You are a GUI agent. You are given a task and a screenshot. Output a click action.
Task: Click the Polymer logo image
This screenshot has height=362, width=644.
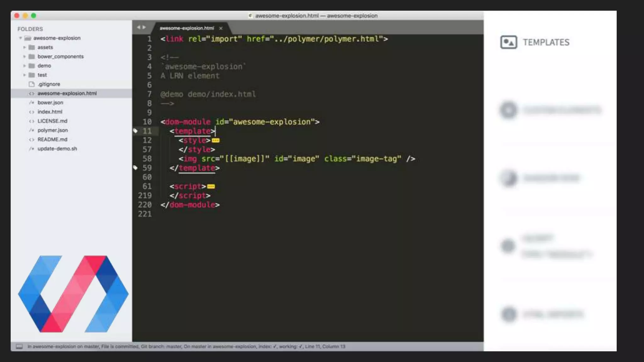pyautogui.click(x=73, y=294)
